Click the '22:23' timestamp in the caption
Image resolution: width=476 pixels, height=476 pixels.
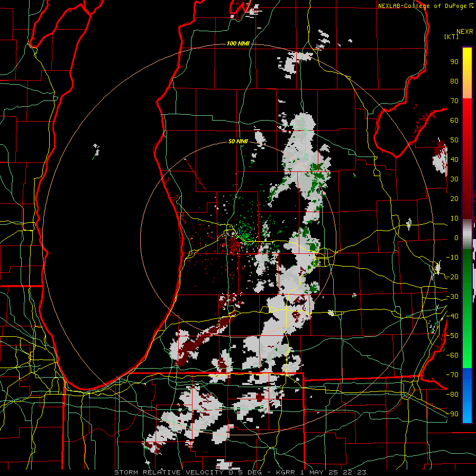pyautogui.click(x=354, y=472)
